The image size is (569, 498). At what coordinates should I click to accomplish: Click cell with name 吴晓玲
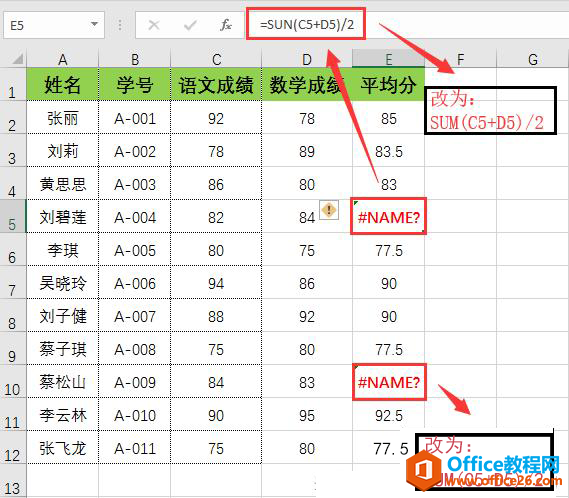[62, 283]
